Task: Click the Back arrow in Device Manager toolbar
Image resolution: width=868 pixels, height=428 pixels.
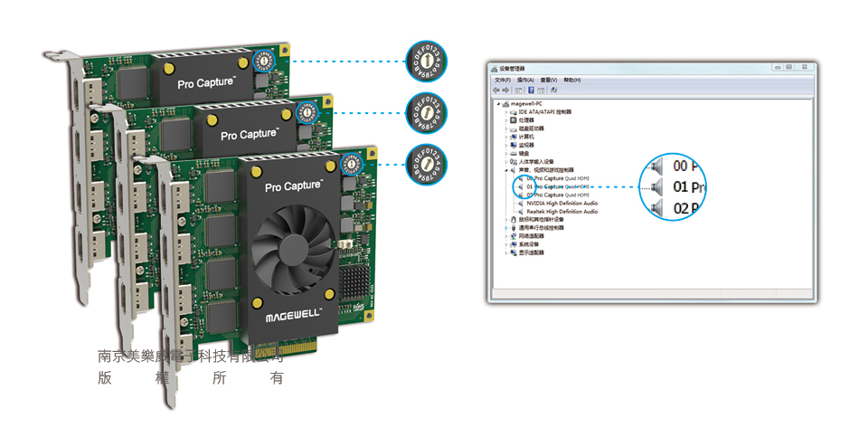Action: (496, 90)
